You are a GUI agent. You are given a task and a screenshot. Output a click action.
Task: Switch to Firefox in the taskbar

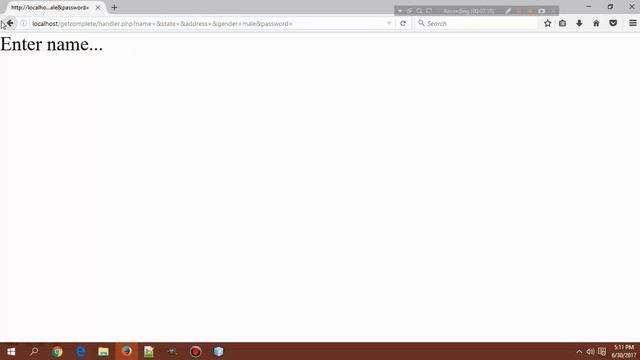tap(127, 351)
